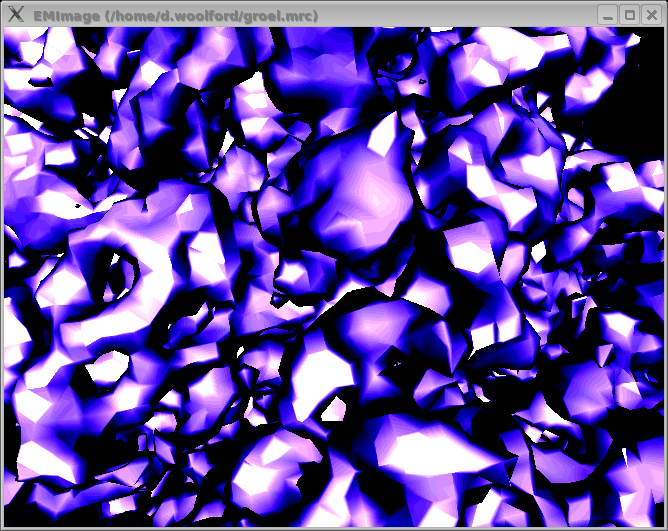
Task: Minimize the EMImage window
Action: pyautogui.click(x=608, y=15)
